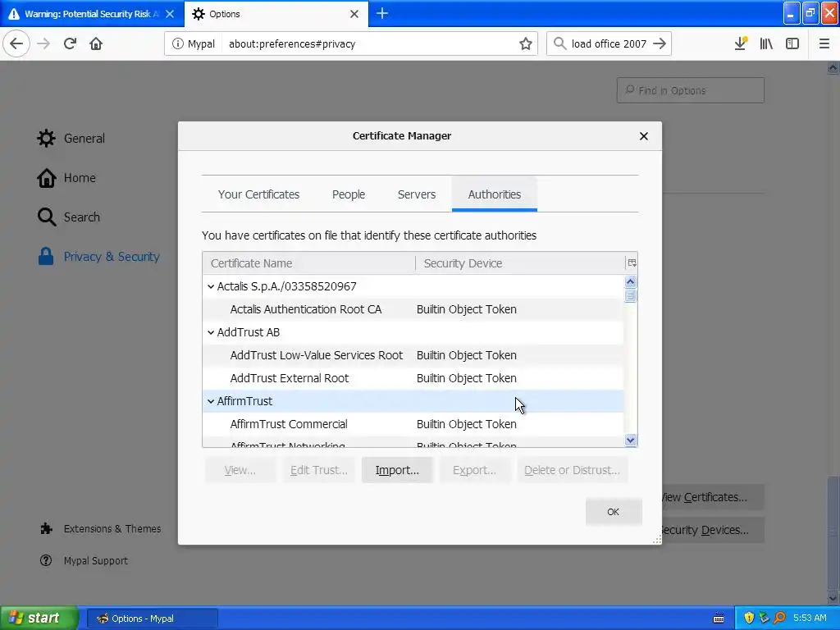Screen dimensions: 840x630
Task: Click the page scrollbar up arrow
Action: click(x=833, y=68)
